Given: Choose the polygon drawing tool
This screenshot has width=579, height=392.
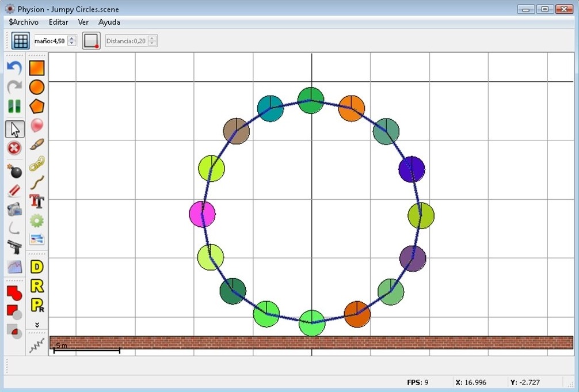Looking at the screenshot, I should pyautogui.click(x=37, y=106).
